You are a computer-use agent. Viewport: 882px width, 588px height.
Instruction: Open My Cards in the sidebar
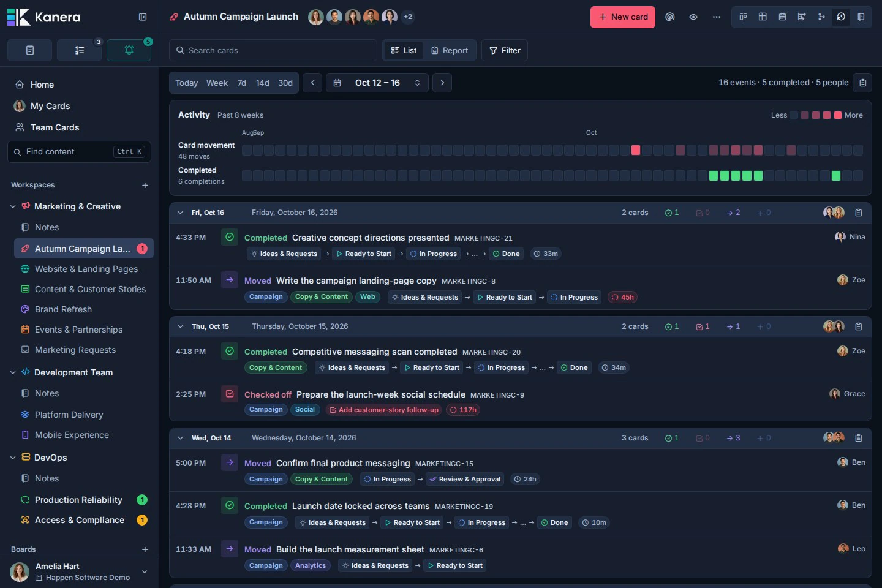pyautogui.click(x=80, y=106)
